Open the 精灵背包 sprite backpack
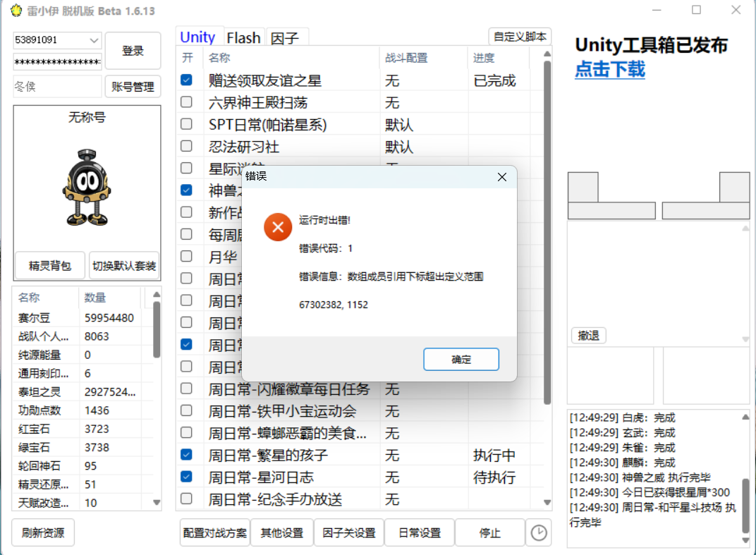The height and width of the screenshot is (555, 756). tap(49, 266)
